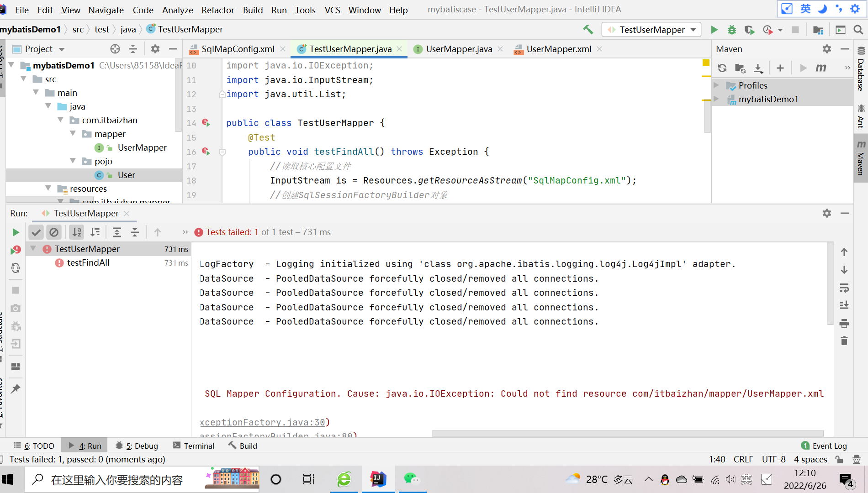Click UTF-8 encoding in status bar
The height and width of the screenshot is (493, 868).
773,459
